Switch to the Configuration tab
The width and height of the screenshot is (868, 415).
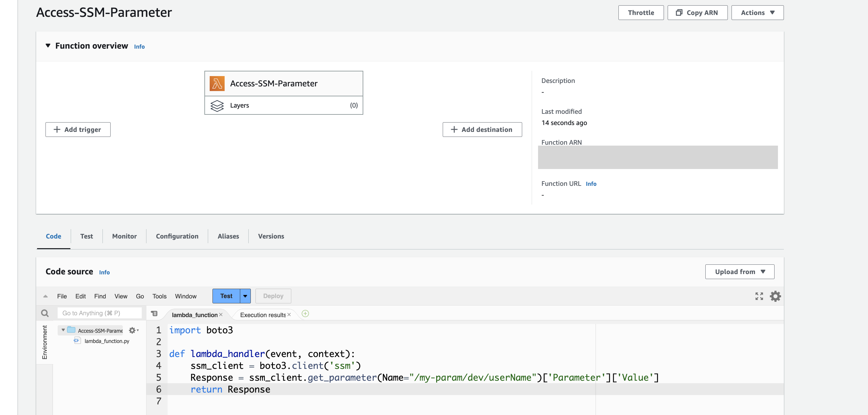177,236
